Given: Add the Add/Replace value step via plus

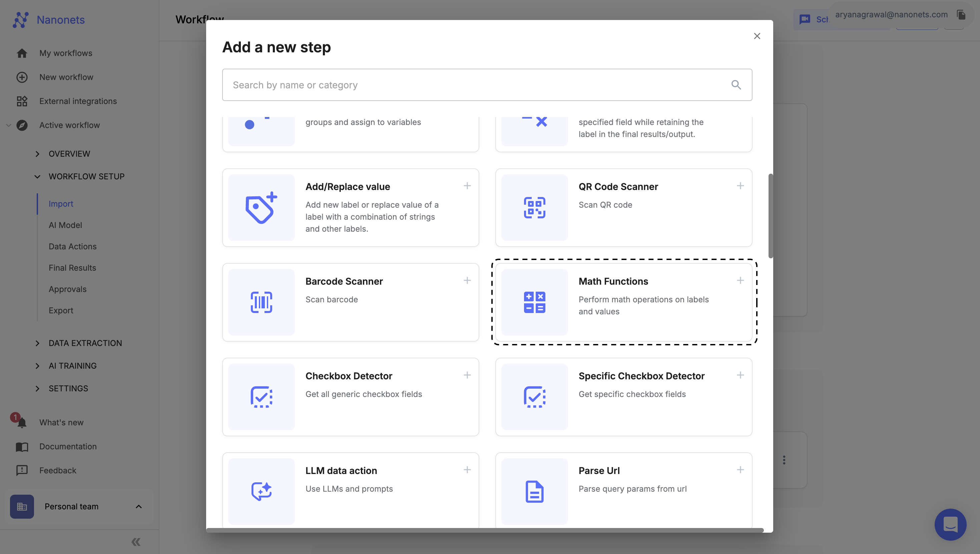Looking at the screenshot, I should click(467, 186).
